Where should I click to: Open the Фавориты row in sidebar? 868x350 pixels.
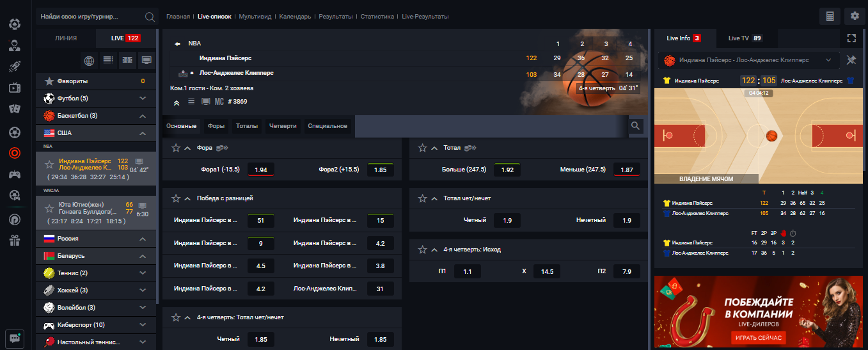click(x=96, y=81)
